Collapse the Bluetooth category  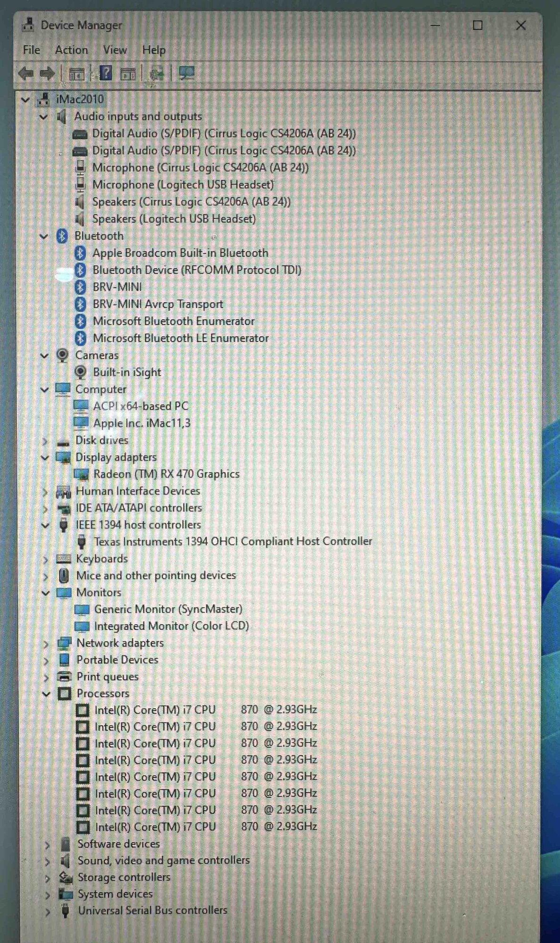[x=44, y=236]
